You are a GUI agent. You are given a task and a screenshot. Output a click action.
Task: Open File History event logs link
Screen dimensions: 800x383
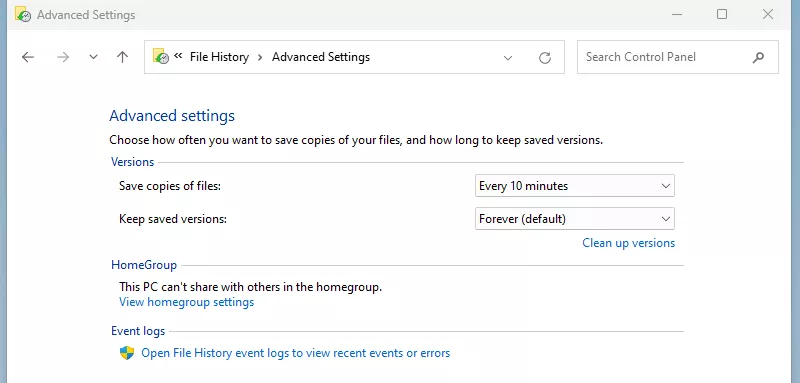[295, 353]
